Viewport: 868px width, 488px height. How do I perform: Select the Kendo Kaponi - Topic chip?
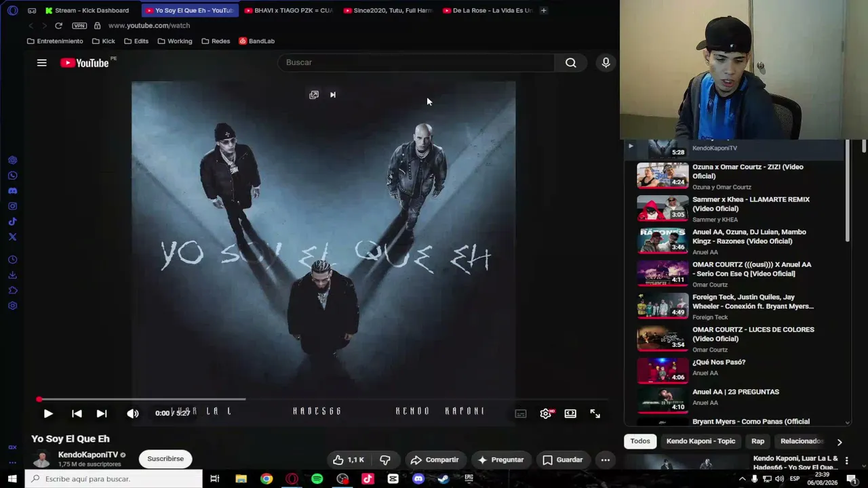(701, 441)
